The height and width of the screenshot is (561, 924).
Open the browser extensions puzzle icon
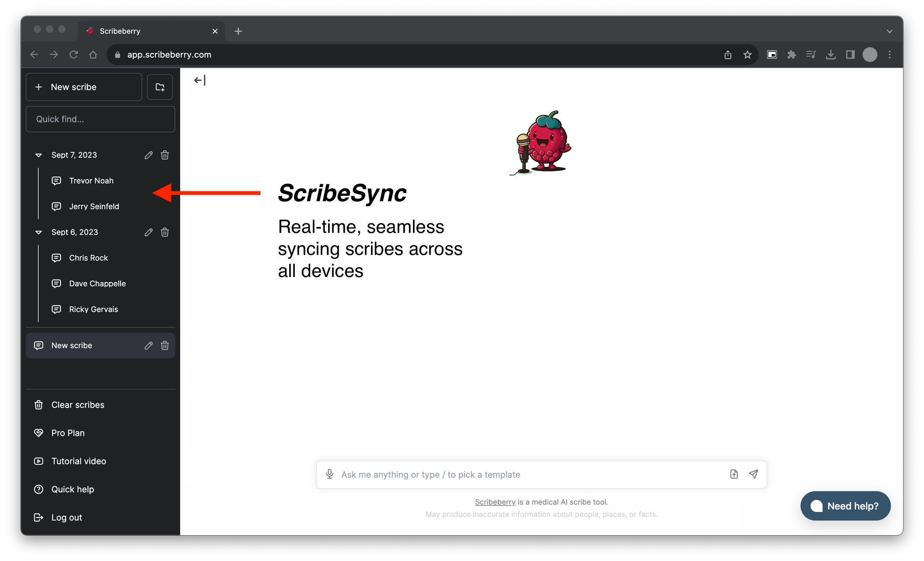[x=792, y=54]
